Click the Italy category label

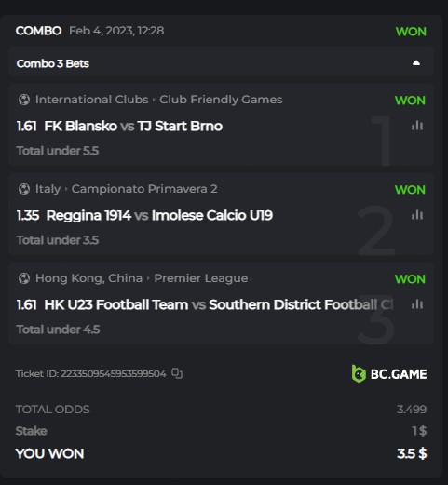[48, 189]
